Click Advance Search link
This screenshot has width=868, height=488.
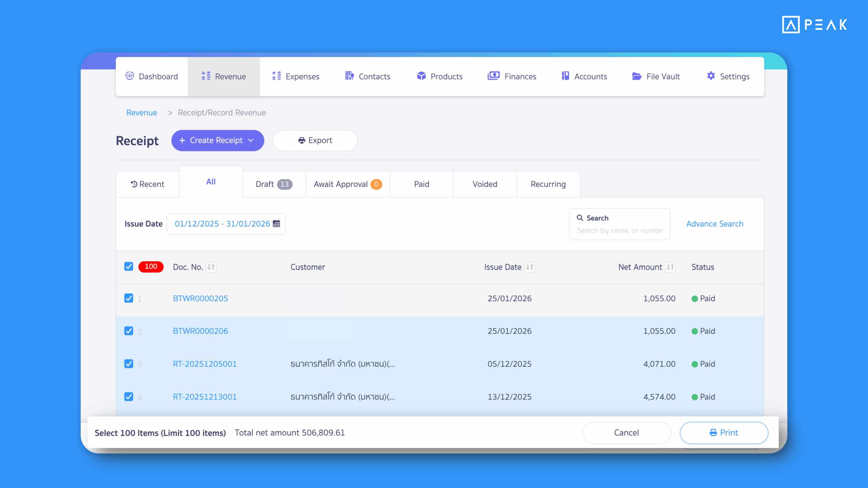(715, 224)
